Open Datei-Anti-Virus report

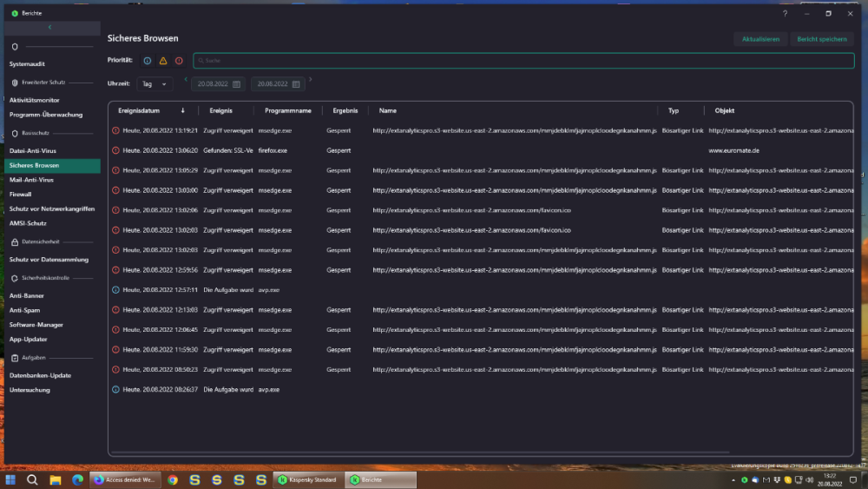pos(33,150)
